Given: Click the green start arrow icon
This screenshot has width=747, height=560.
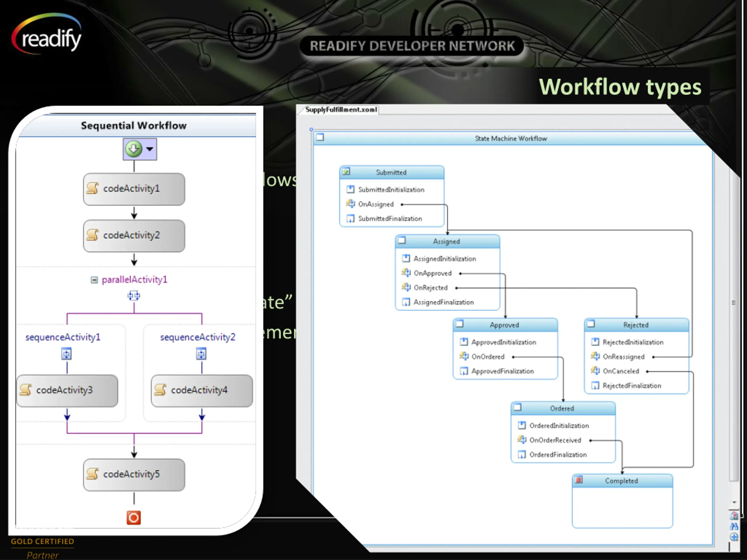Looking at the screenshot, I should [133, 149].
